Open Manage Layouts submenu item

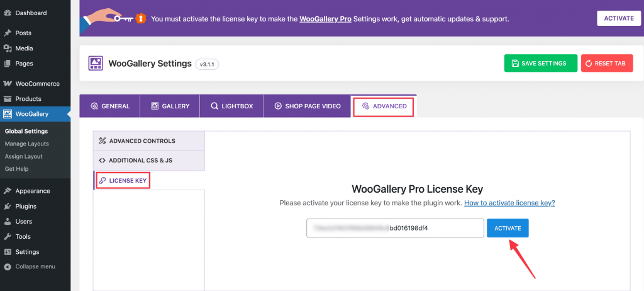[26, 144]
